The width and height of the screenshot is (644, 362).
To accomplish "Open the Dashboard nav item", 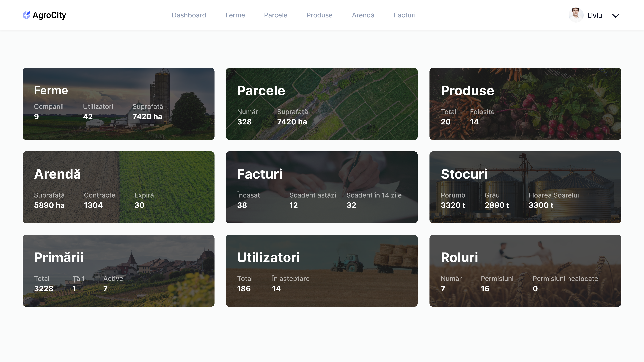I will pos(189,15).
